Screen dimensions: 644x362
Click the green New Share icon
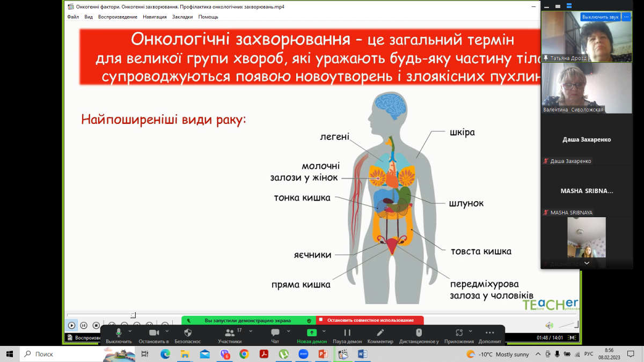click(311, 333)
